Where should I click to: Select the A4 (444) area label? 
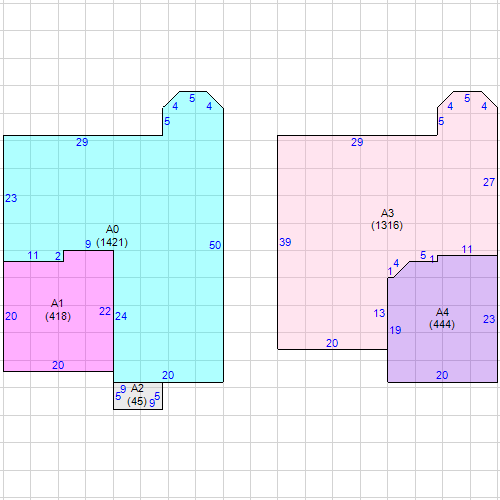click(442, 318)
